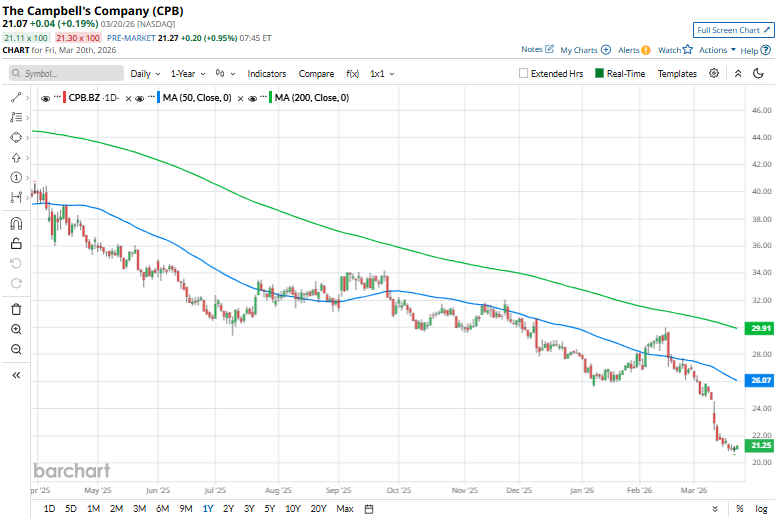This screenshot has width=777, height=522.
Task: Select the 2Y time range
Action: 228,509
